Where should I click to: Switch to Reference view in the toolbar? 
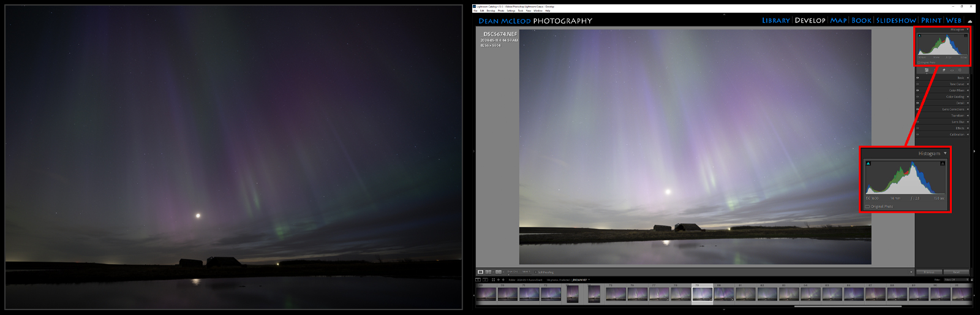[x=488, y=272]
